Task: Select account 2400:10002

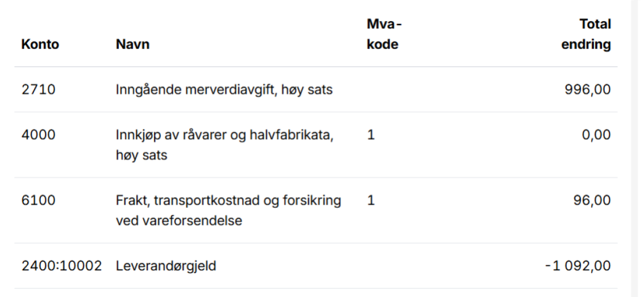Action: [61, 266]
